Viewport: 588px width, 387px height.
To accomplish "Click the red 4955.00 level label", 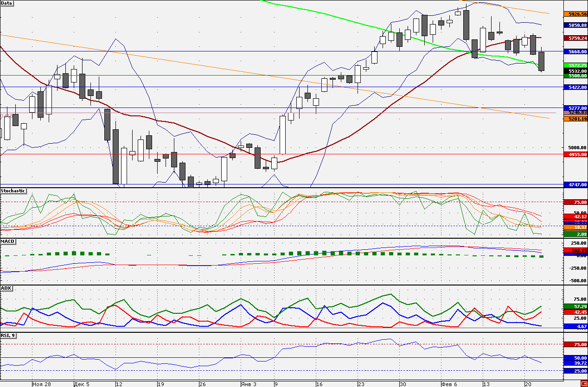I will point(575,154).
